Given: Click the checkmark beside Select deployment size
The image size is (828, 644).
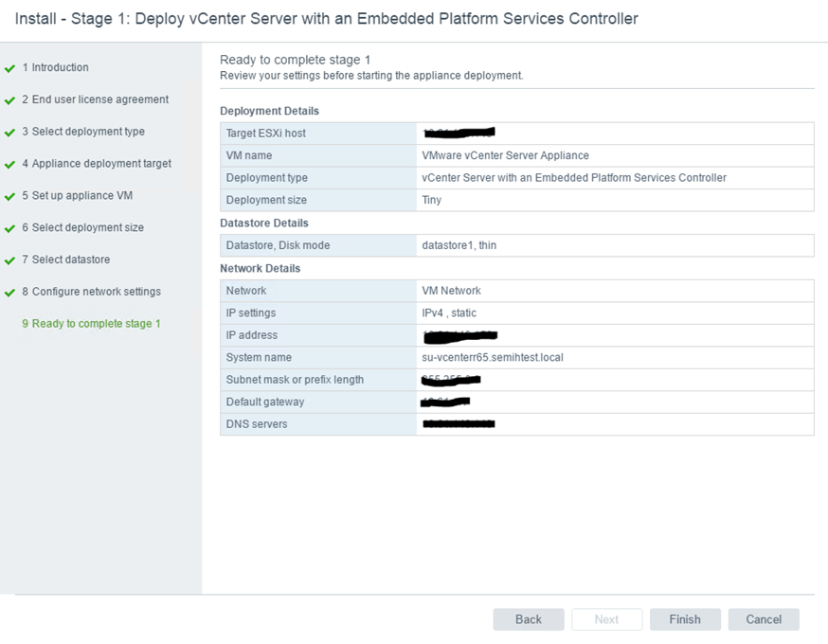Looking at the screenshot, I should coord(9,228).
